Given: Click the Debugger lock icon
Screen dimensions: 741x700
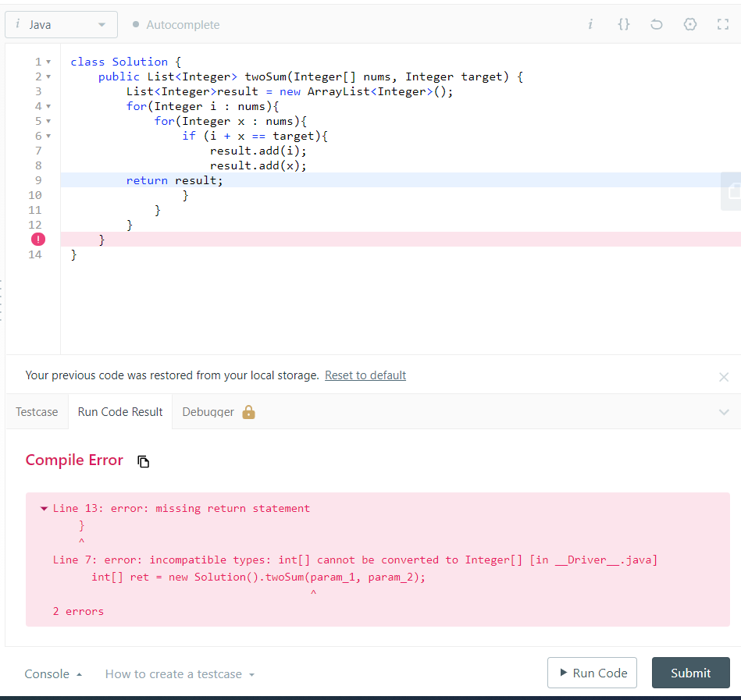Looking at the screenshot, I should [x=248, y=412].
